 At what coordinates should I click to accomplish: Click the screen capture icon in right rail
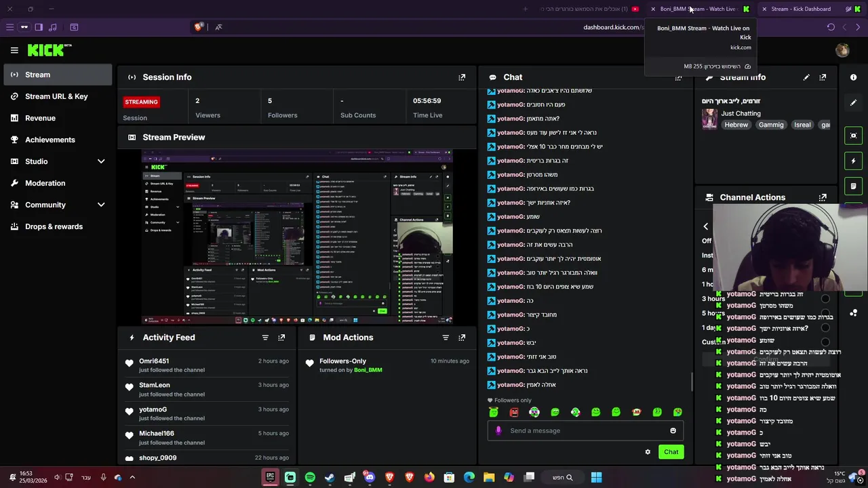(854, 136)
